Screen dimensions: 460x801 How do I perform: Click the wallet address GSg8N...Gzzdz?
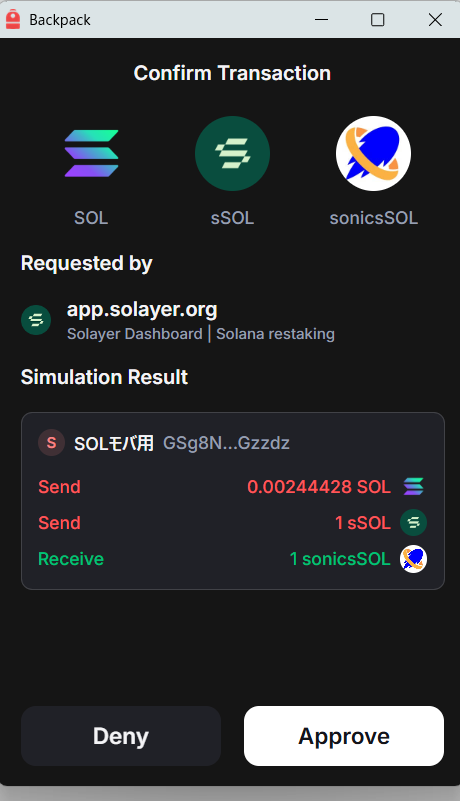[x=226, y=443]
